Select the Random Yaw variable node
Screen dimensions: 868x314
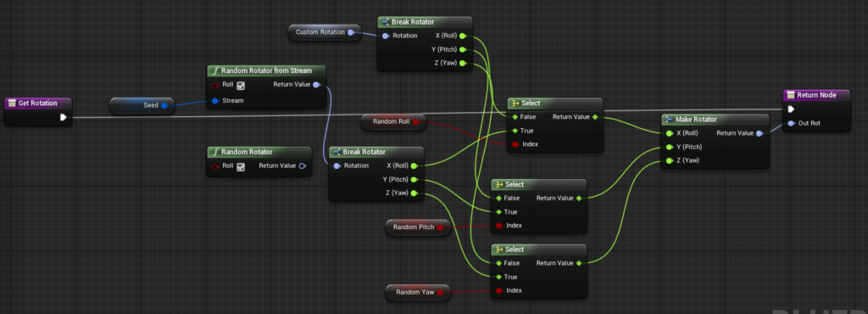pyautogui.click(x=418, y=292)
